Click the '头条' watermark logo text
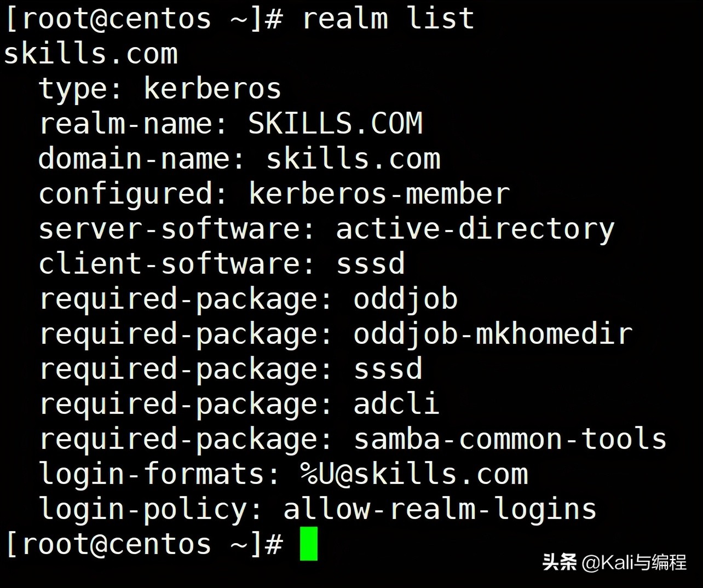Image resolution: width=703 pixels, height=588 pixels. point(559,562)
